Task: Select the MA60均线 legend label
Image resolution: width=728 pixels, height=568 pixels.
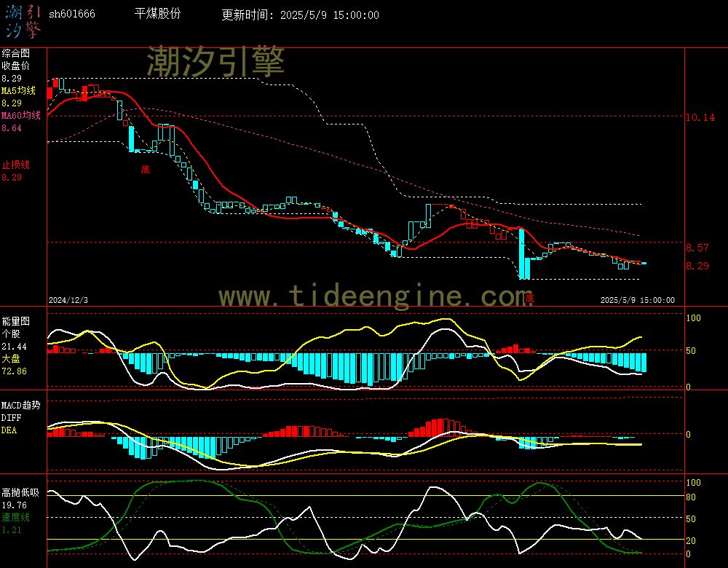Action: click(x=21, y=115)
